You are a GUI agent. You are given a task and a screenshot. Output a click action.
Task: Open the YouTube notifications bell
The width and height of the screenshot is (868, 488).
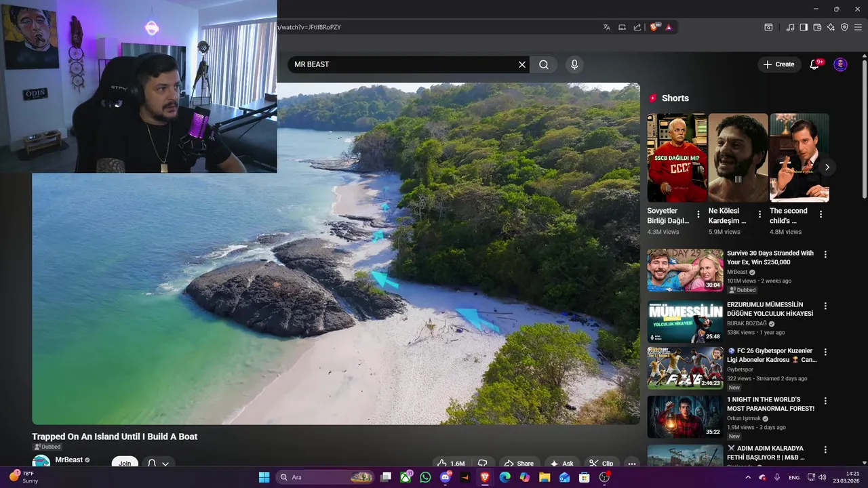click(815, 64)
